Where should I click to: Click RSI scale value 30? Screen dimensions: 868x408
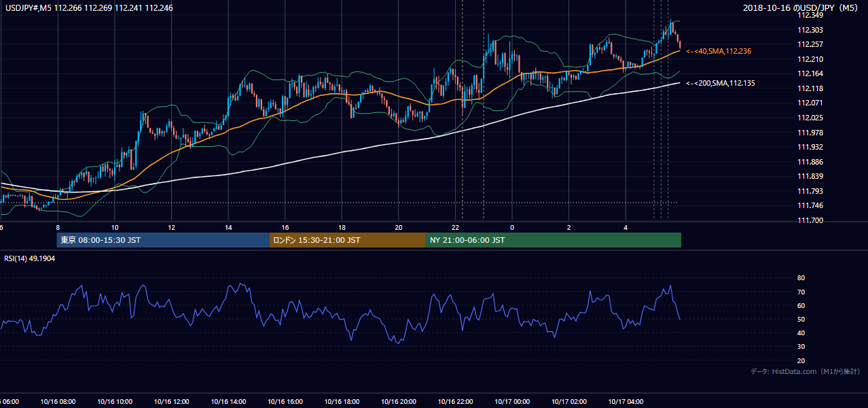pyautogui.click(x=801, y=347)
